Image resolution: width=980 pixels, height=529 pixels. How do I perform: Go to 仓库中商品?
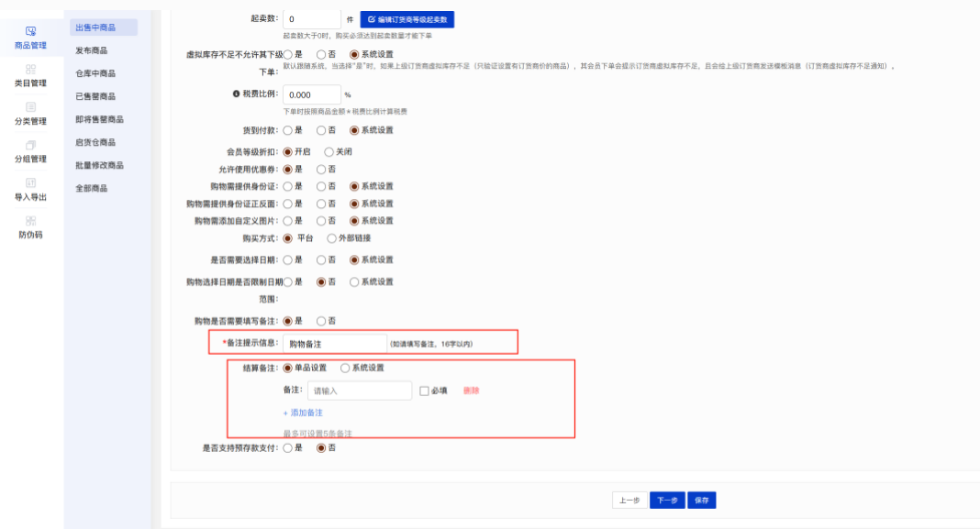pos(95,73)
